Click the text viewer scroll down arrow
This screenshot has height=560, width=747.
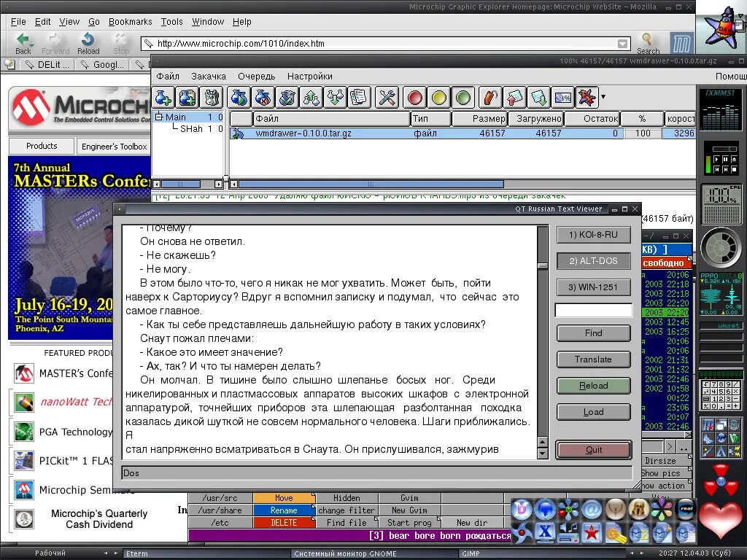point(542,454)
